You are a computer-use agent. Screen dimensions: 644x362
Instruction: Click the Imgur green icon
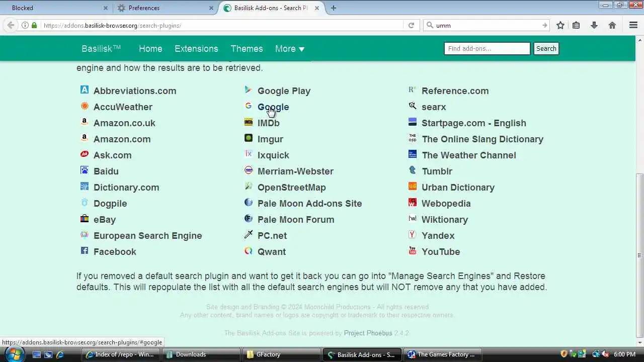[x=249, y=138]
